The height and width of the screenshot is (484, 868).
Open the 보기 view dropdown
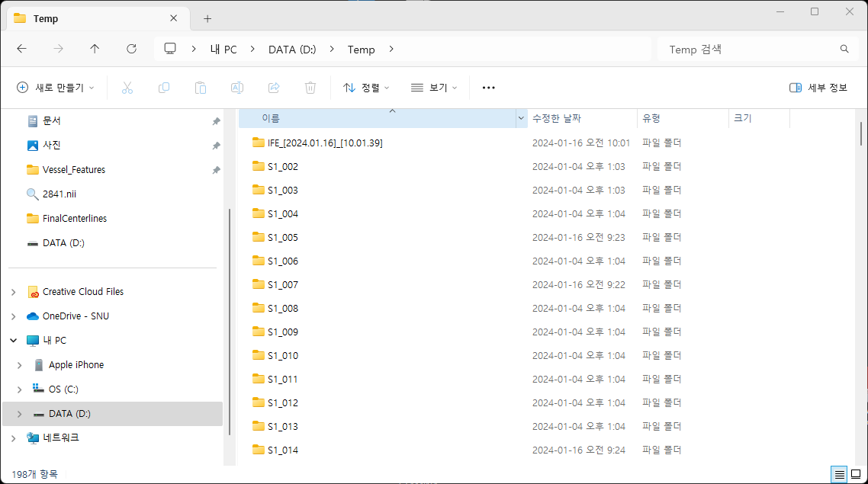click(x=433, y=88)
